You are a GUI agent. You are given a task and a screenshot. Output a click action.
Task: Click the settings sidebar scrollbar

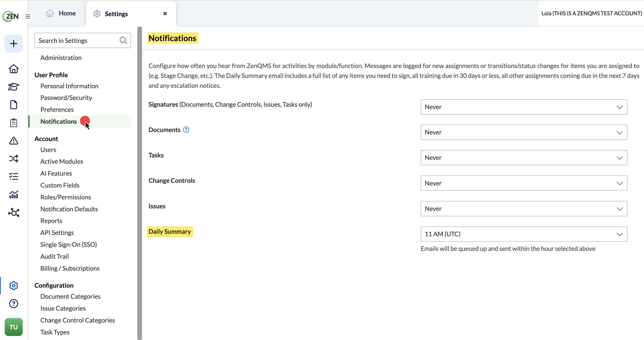click(x=140, y=183)
